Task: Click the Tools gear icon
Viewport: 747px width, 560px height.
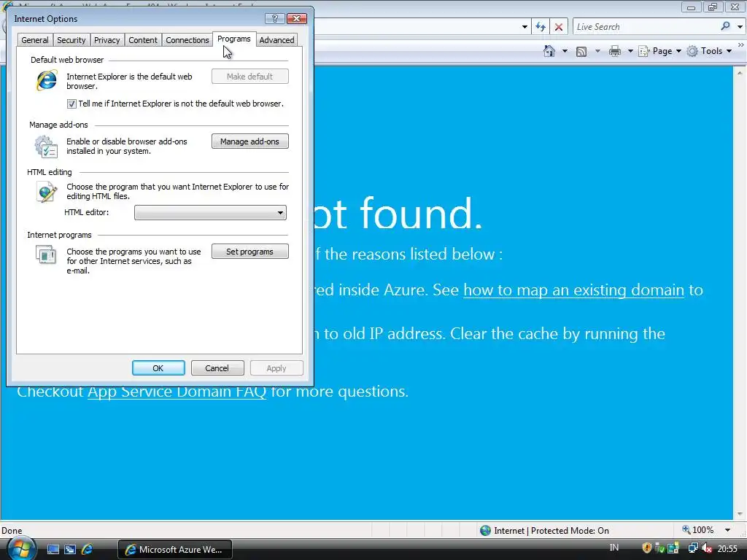Action: (x=692, y=51)
